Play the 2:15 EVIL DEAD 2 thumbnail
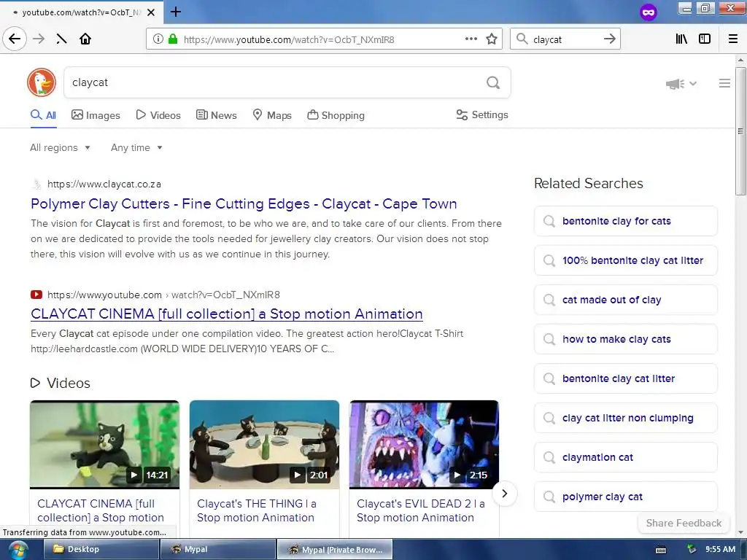This screenshot has height=560, width=747. coord(424,444)
